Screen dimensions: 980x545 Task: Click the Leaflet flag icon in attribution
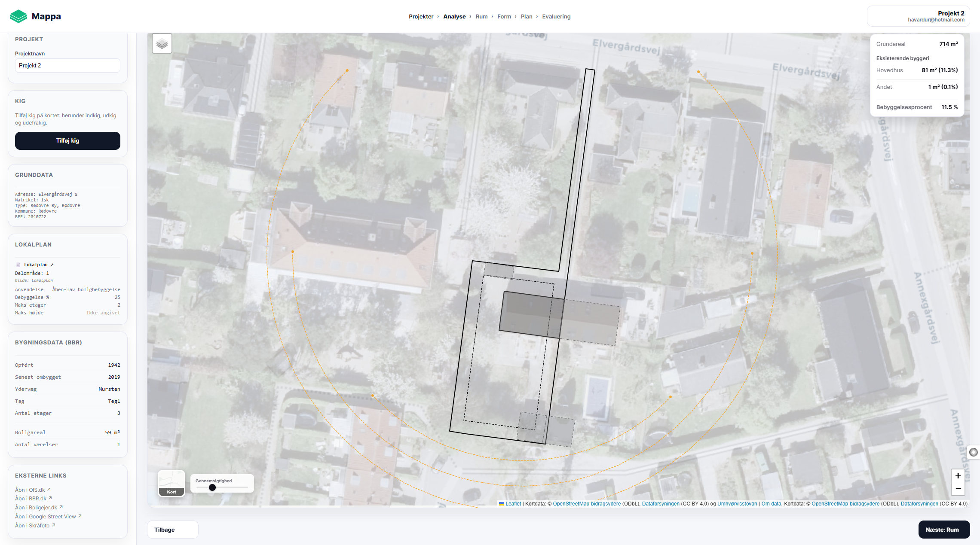point(501,504)
